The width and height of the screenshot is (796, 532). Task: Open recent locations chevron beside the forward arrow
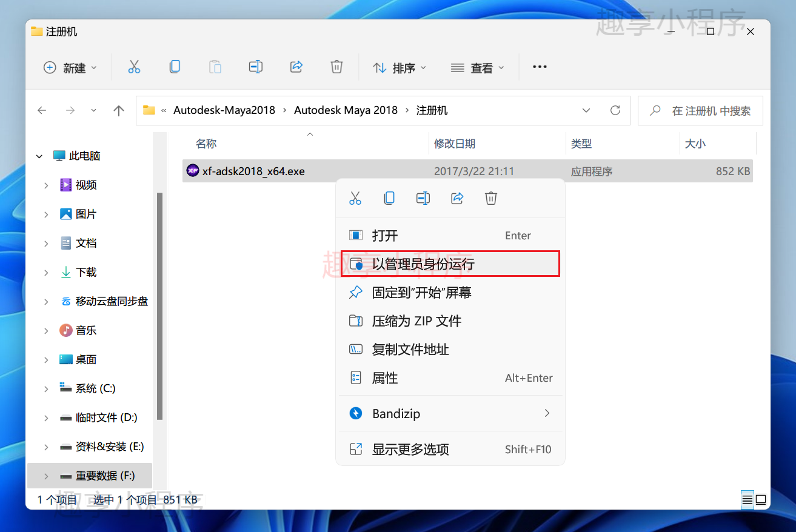point(93,110)
